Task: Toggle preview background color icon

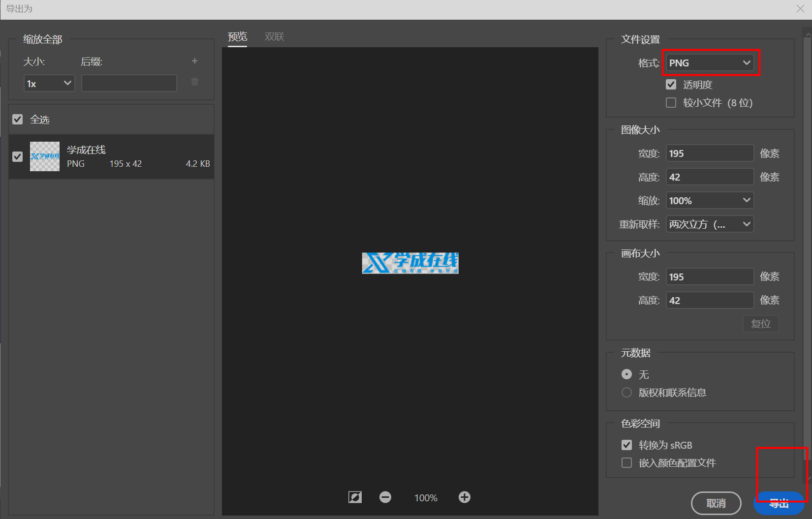Action: coord(355,497)
